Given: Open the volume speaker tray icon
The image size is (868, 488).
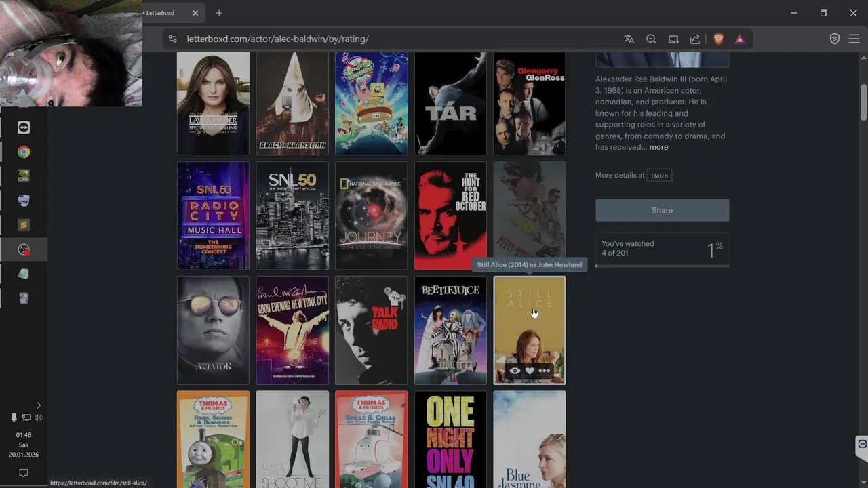Looking at the screenshot, I should coord(38,418).
